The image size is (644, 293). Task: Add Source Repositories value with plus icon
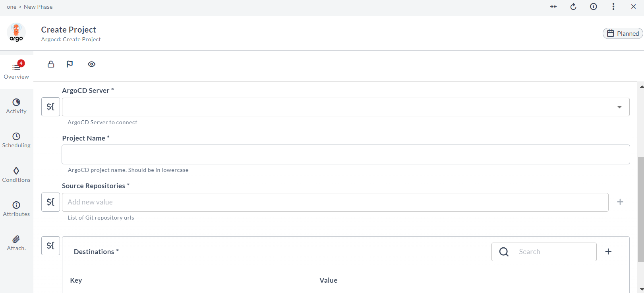(x=620, y=202)
